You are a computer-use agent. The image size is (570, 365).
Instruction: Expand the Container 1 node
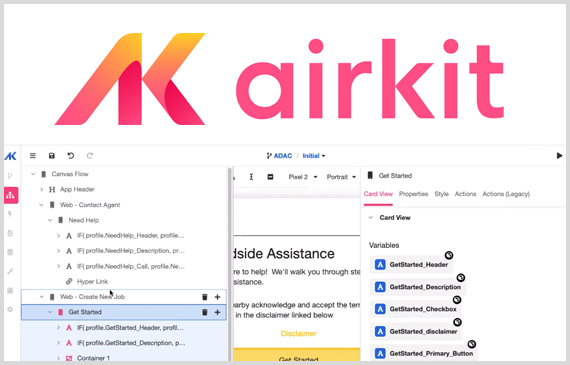coord(59,358)
